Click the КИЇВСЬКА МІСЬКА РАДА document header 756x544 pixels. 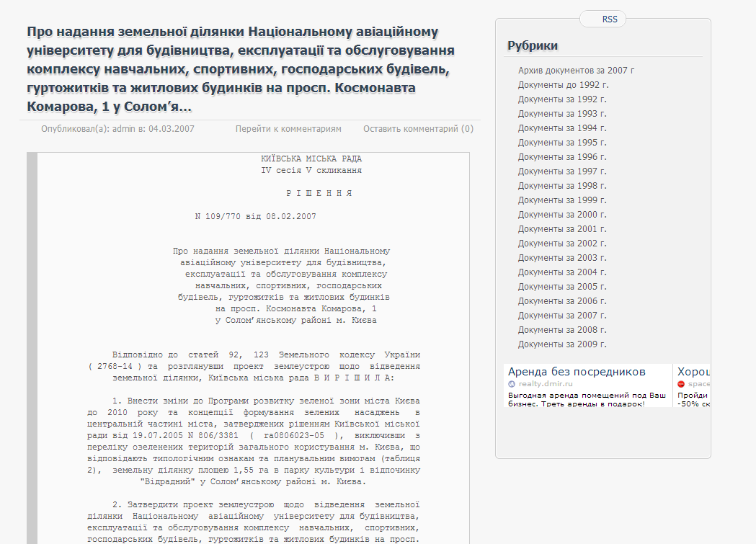coord(311,159)
